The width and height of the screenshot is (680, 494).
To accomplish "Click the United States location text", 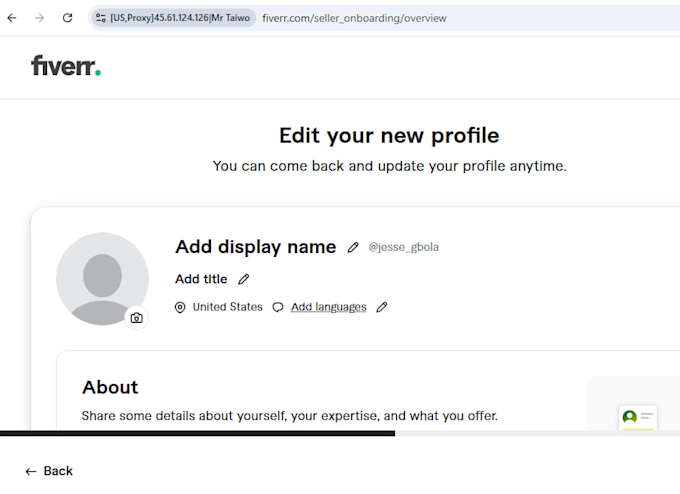I will [228, 307].
